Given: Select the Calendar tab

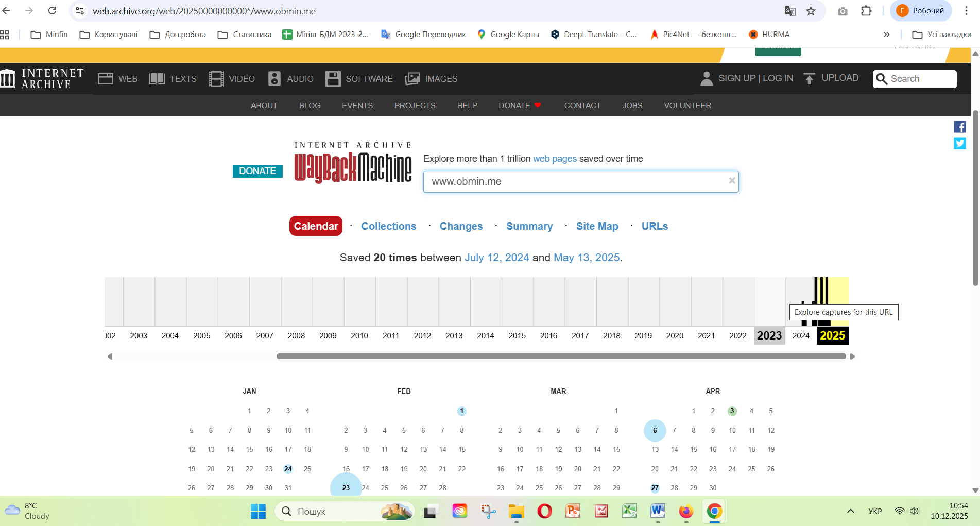Looking at the screenshot, I should point(316,226).
